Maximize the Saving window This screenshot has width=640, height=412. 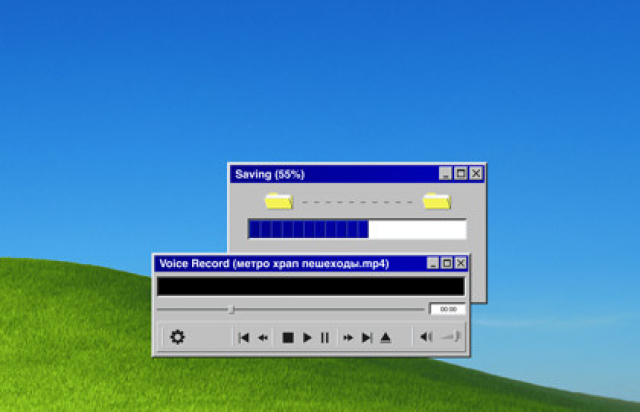point(461,174)
